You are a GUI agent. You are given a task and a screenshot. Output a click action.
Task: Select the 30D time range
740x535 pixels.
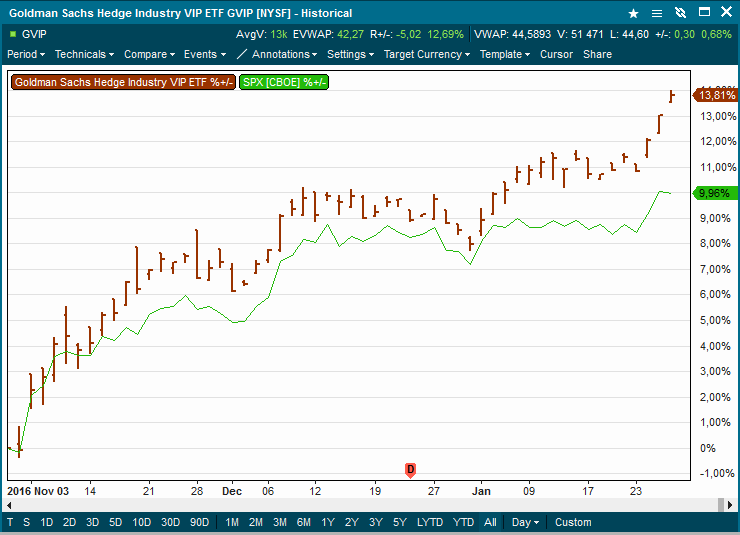coord(170,522)
